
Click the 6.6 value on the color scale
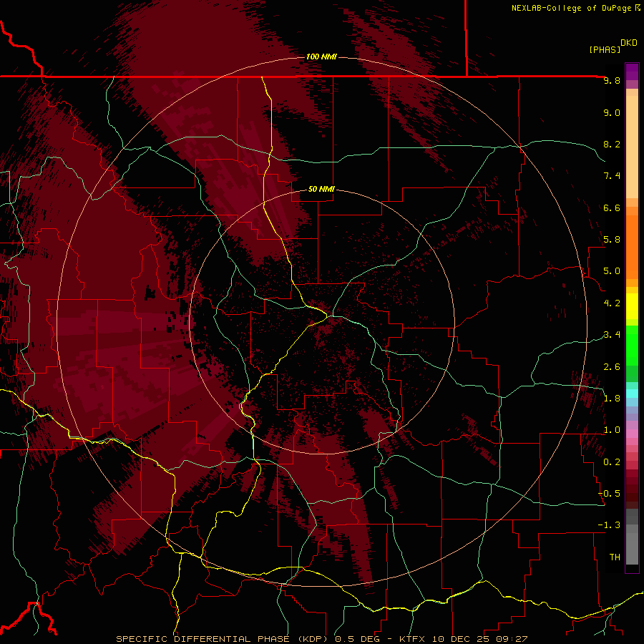click(612, 208)
